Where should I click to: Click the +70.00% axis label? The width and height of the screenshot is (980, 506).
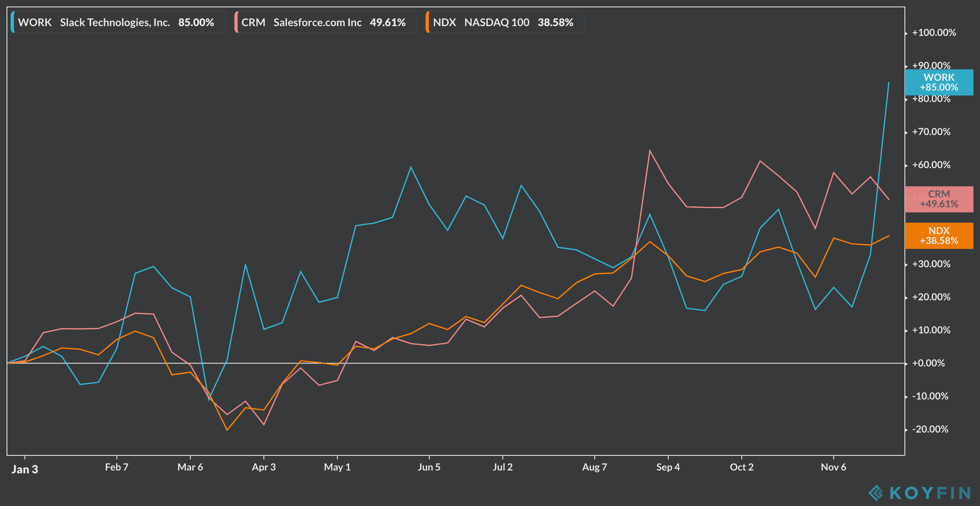[931, 132]
